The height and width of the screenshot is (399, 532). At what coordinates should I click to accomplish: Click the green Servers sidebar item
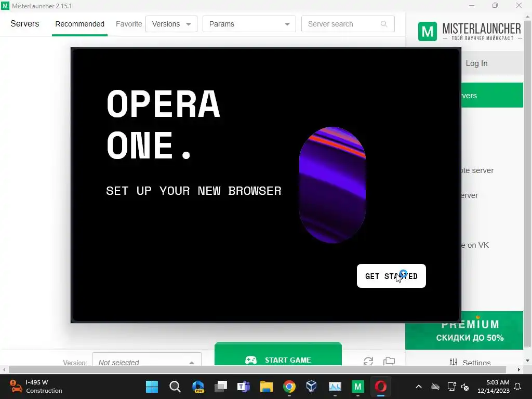click(x=492, y=96)
